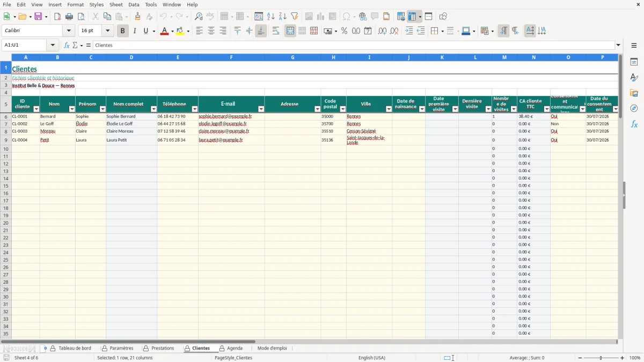
Task: Toggle Freeze Rows and Columns
Action: (x=412, y=17)
